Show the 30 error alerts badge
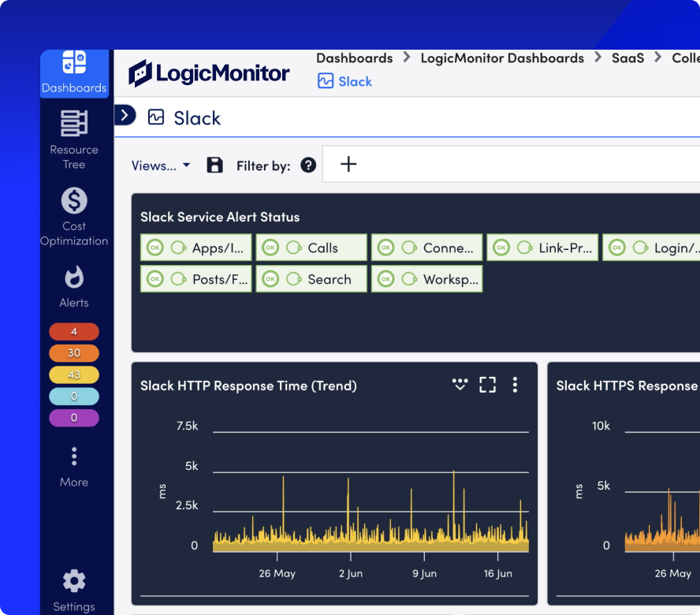 74,352
